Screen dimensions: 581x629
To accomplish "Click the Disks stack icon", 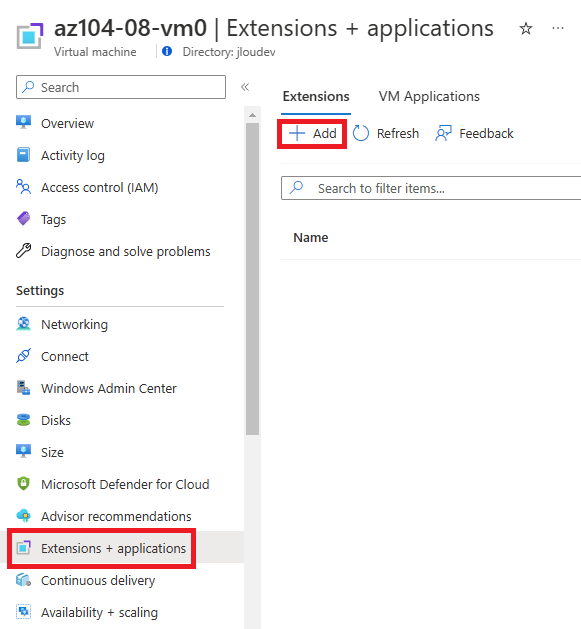I will point(23,420).
